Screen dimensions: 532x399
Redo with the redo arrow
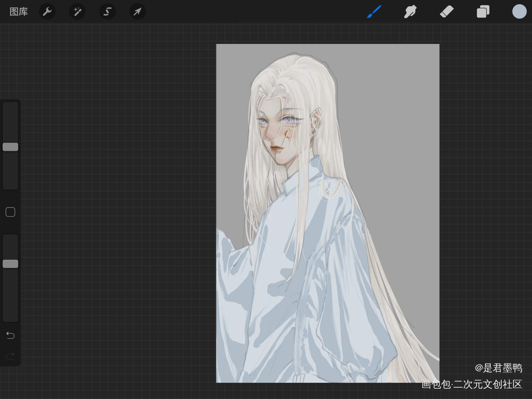[10, 356]
